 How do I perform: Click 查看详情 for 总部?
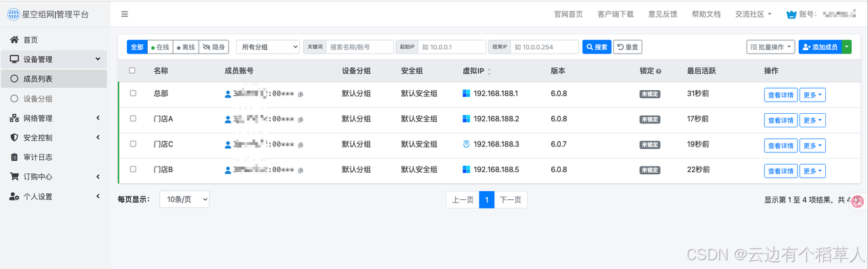tap(781, 95)
